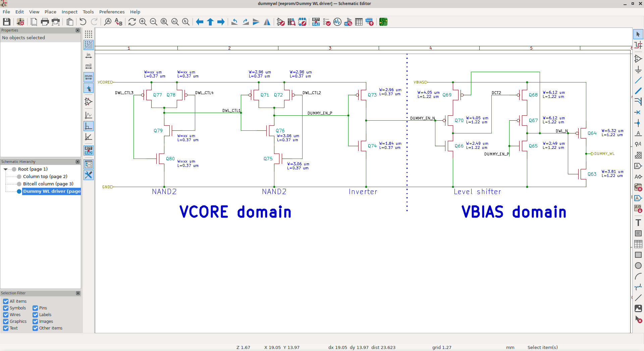Select Column top page 2 in hierarchy

tap(45, 177)
